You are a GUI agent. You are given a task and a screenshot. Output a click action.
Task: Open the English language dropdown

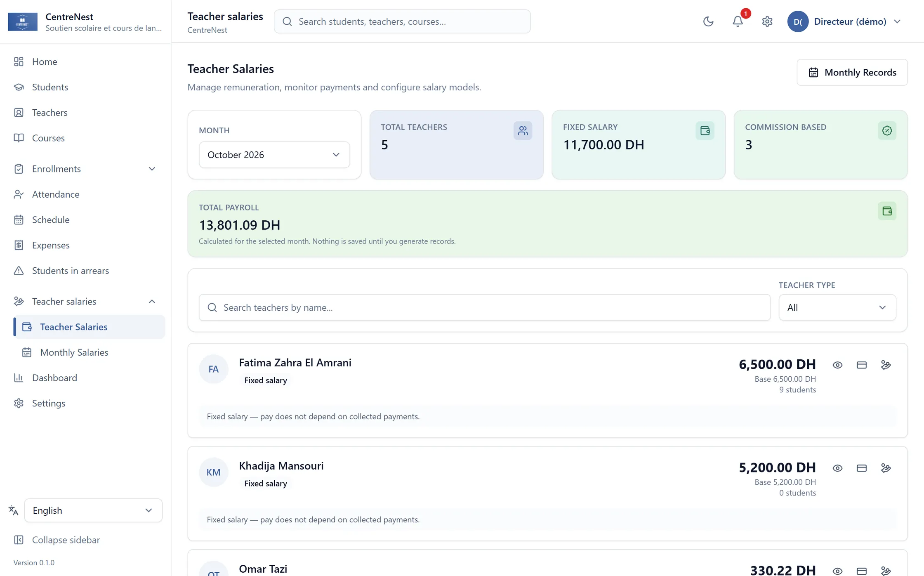coord(93,510)
